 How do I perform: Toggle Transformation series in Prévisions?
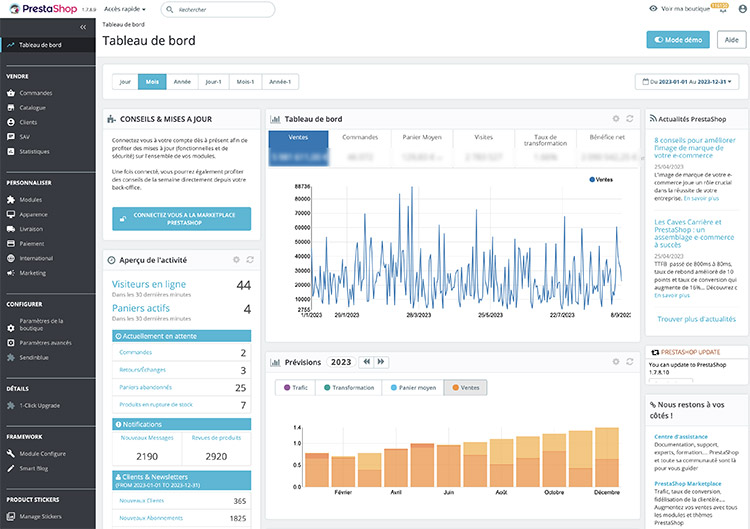(349, 387)
